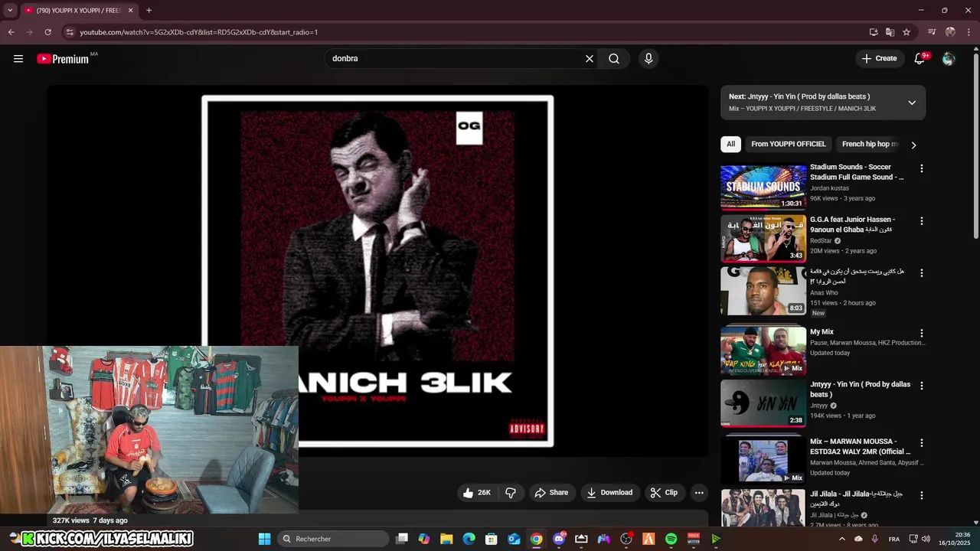
Task: Open options for G.G.A feat Junior Hassen
Action: [922, 221]
